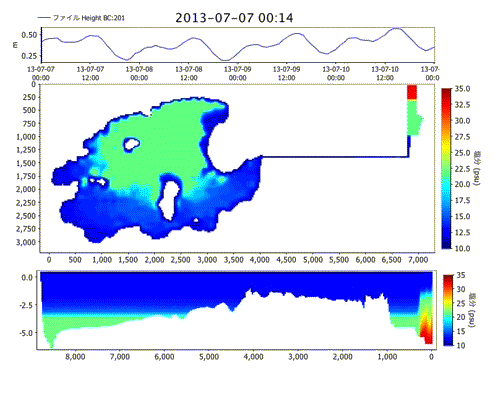Image resolution: width=500 pixels, height=396 pixels.
Task: Click the 13-07-09 12:00 time axis label
Action: pos(286,73)
